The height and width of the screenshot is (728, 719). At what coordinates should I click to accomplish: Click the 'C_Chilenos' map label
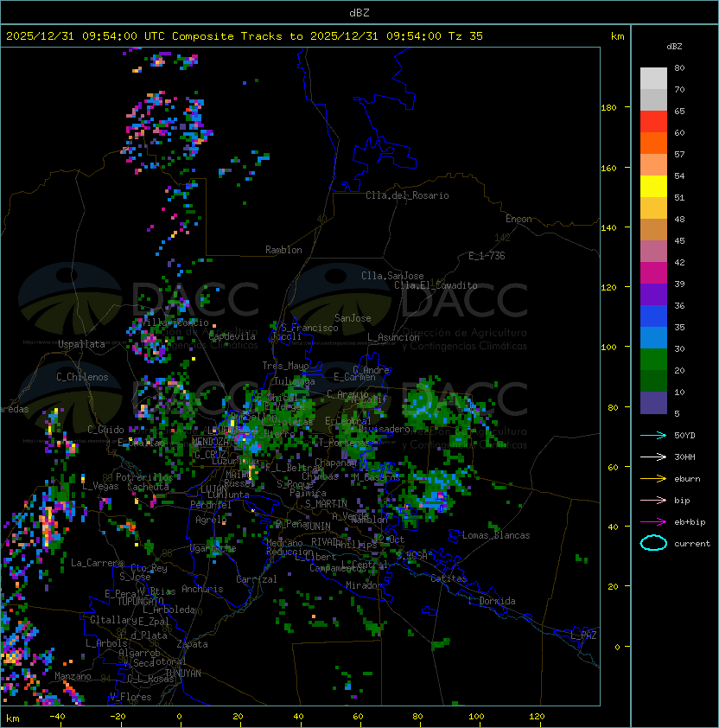[82, 377]
